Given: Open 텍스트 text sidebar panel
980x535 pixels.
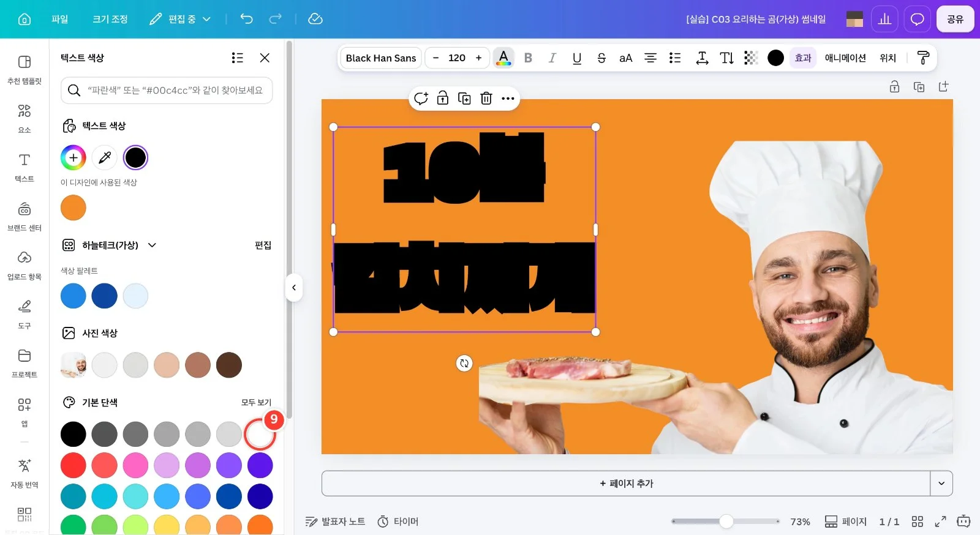Looking at the screenshot, I should [24, 167].
